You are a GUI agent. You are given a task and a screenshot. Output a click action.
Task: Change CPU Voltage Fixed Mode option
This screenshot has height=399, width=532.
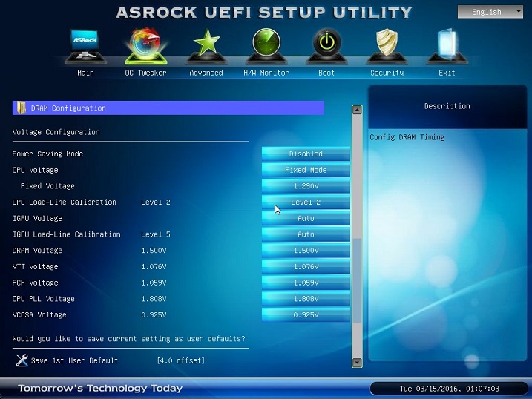click(x=306, y=170)
